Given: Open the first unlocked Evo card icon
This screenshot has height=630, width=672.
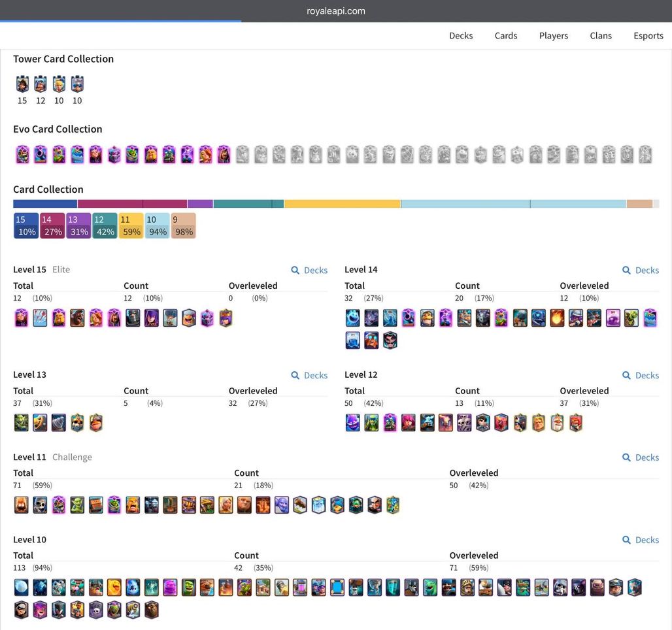Looking at the screenshot, I should pos(22,154).
